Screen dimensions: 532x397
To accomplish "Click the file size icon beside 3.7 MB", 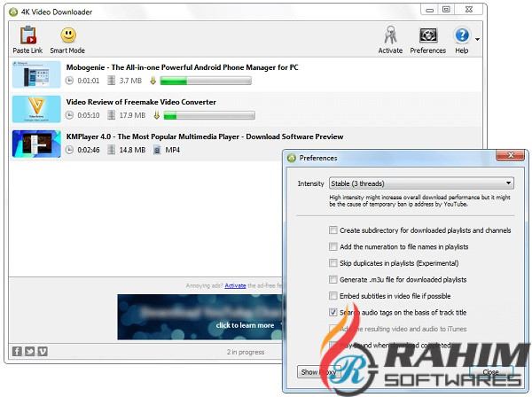I will pyautogui.click(x=111, y=81).
